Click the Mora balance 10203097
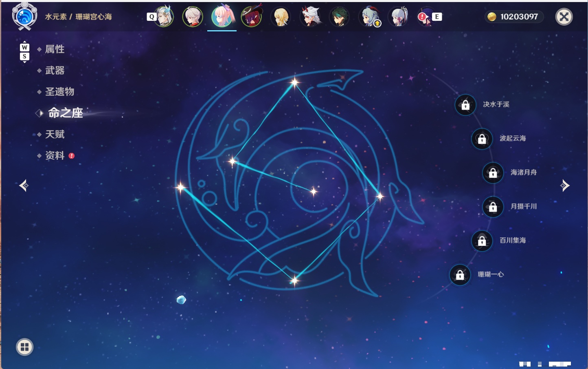This screenshot has height=369, width=588. pyautogui.click(x=514, y=17)
